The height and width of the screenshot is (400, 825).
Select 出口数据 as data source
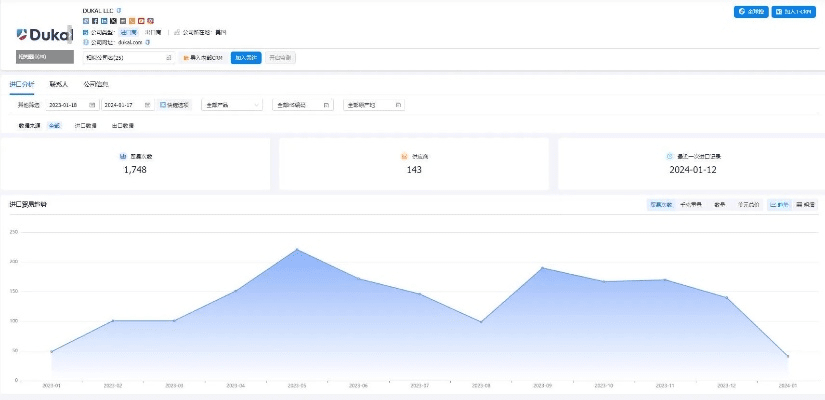[123, 126]
